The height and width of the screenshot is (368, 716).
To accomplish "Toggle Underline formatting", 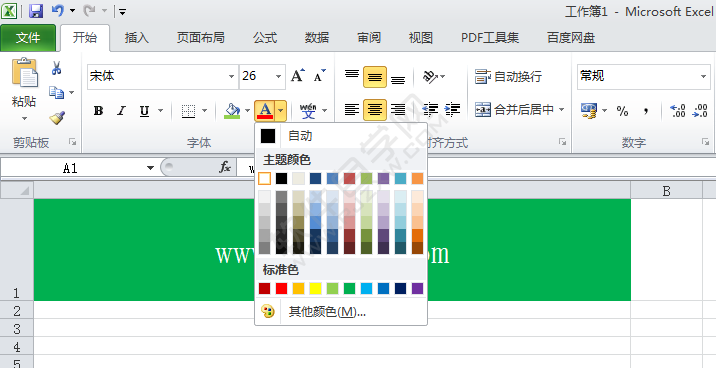I will [x=144, y=110].
